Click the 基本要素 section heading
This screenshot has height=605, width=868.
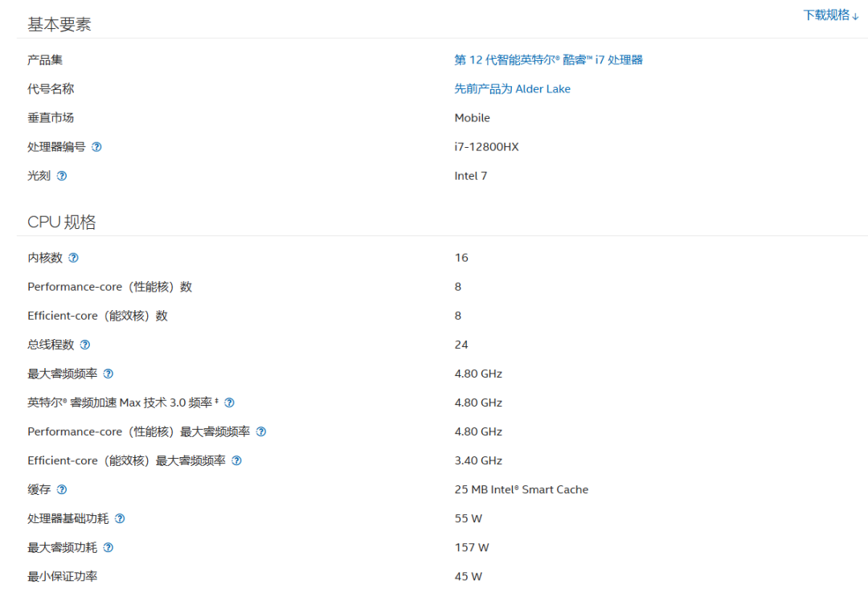coord(59,24)
